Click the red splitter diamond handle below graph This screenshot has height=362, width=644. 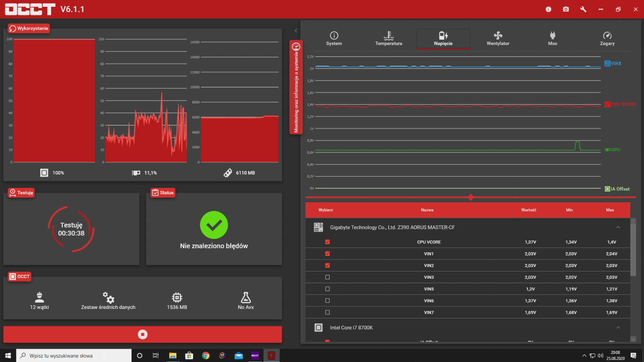point(471,197)
